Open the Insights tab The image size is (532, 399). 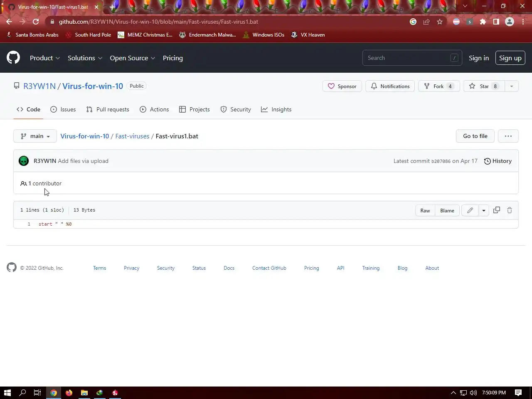(x=276, y=109)
